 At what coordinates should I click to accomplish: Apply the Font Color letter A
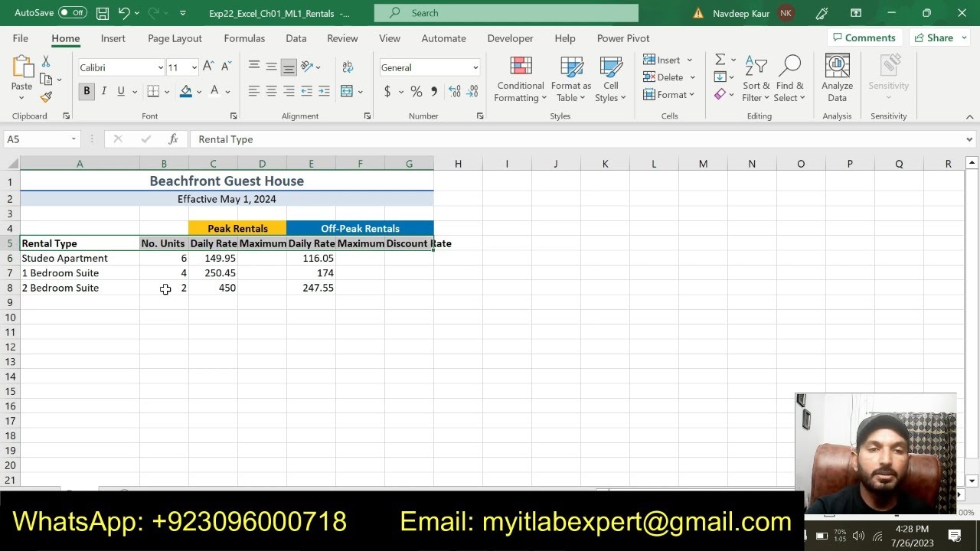click(x=216, y=91)
